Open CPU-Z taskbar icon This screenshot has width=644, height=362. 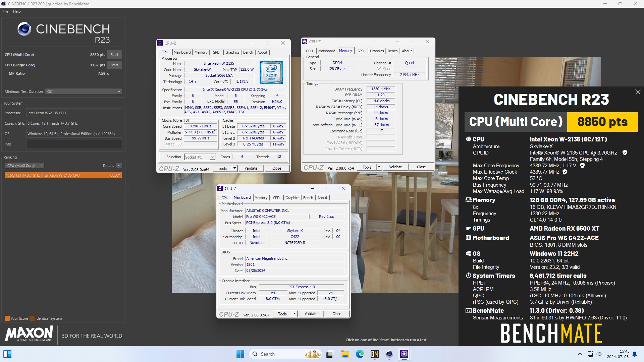tap(404, 354)
